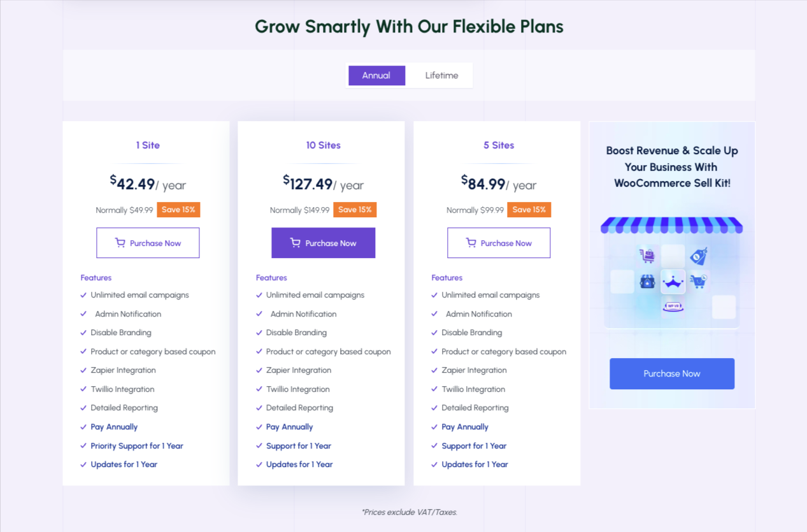Click the checkmark beside Detailed Reporting in the 5 Sites plan

coord(434,408)
